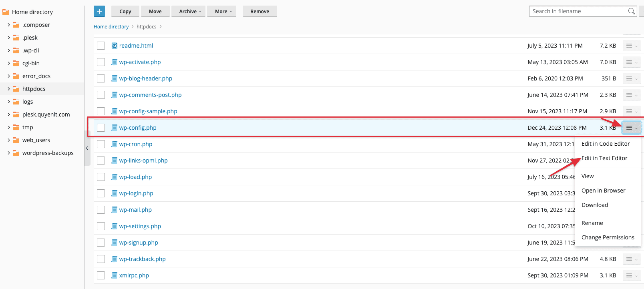The height and width of the screenshot is (289, 644).
Task: Click the blue plus add button
Action: pyautogui.click(x=99, y=11)
